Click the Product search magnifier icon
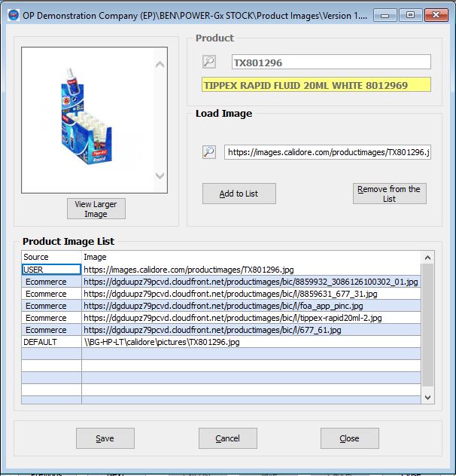The image size is (456, 476). (x=209, y=63)
